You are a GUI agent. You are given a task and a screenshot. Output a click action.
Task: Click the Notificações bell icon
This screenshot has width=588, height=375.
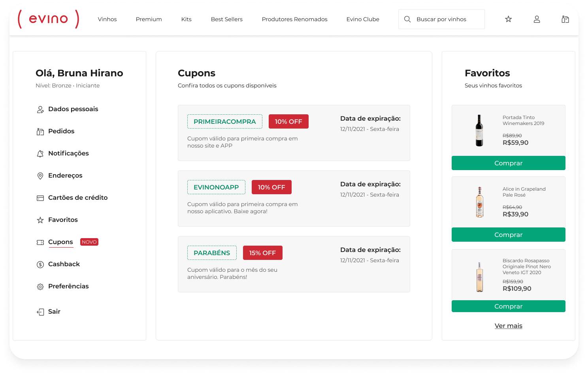point(40,154)
